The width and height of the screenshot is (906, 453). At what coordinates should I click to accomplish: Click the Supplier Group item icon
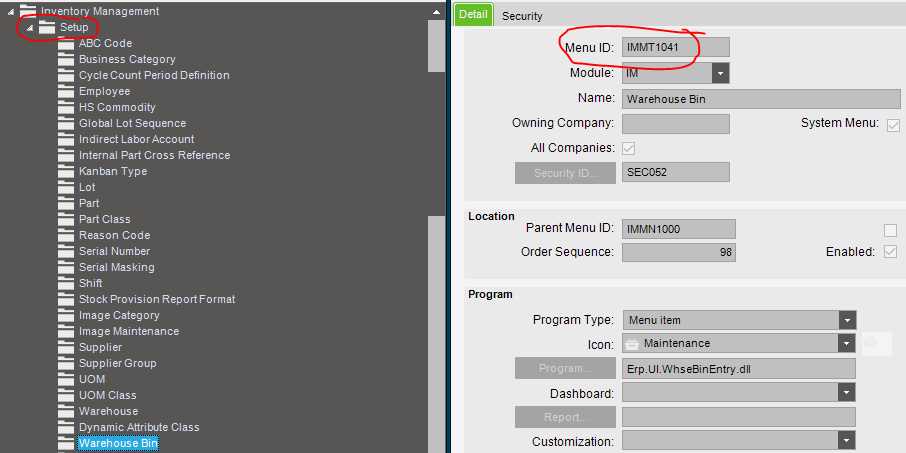pyautogui.click(x=66, y=363)
